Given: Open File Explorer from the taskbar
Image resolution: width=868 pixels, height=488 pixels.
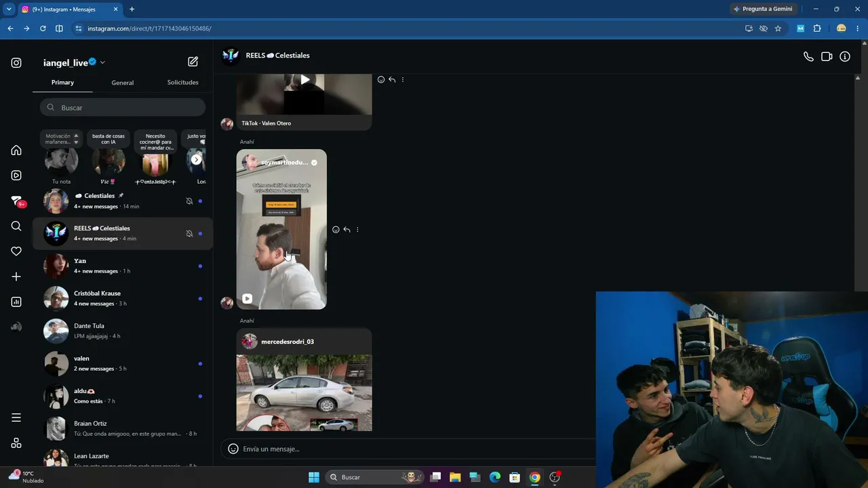Looking at the screenshot, I should coord(455,477).
